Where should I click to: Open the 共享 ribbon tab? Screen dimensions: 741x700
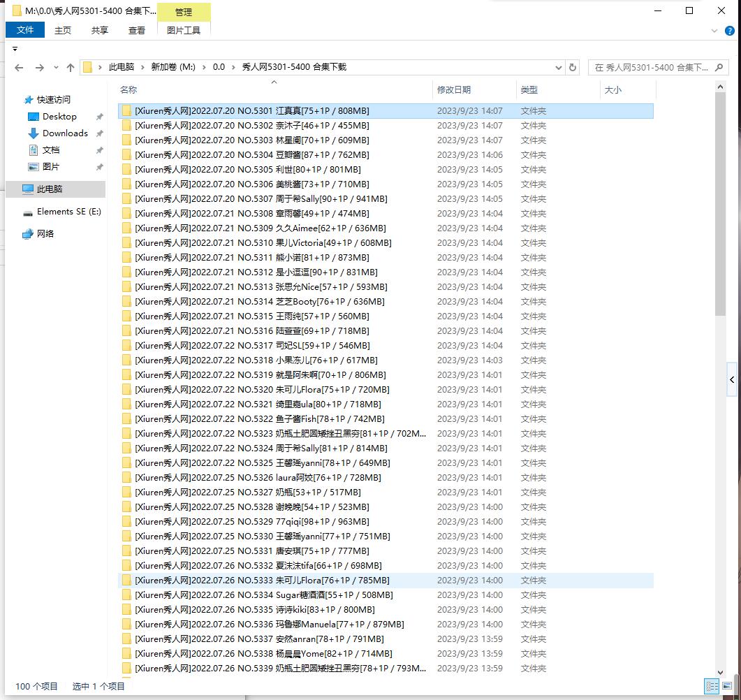click(100, 30)
